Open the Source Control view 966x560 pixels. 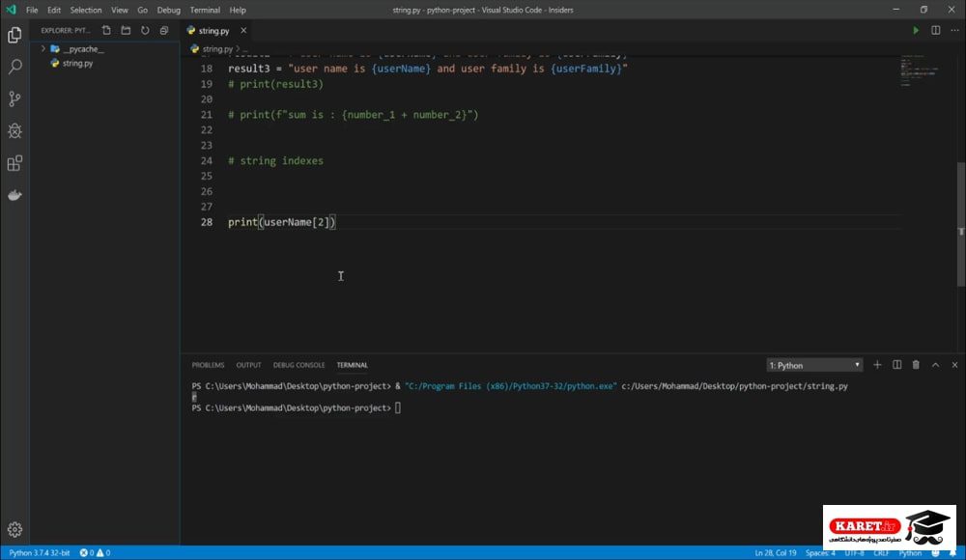tap(14, 98)
